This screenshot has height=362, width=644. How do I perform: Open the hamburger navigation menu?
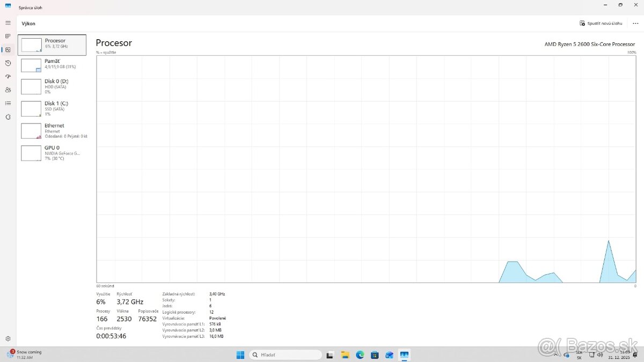click(x=8, y=23)
